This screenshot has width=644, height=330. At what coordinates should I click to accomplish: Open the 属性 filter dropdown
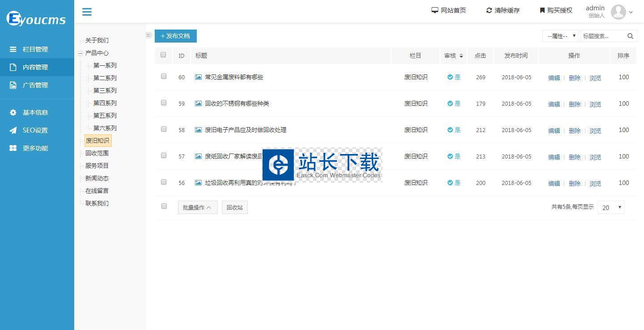pyautogui.click(x=560, y=36)
